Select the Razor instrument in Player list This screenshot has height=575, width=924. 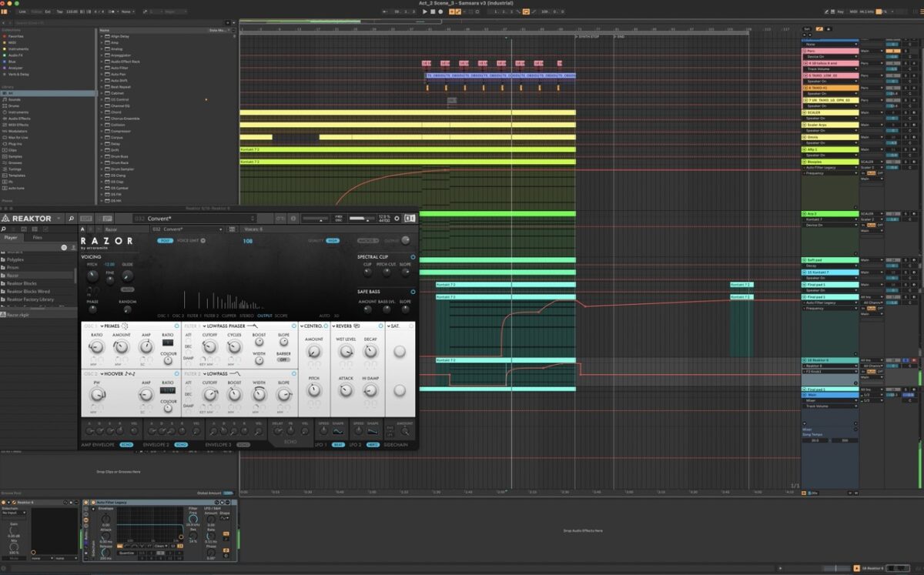13,275
